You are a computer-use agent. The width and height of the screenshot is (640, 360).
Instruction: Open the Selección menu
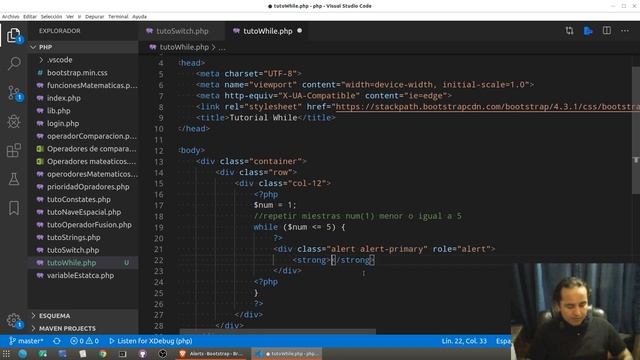click(x=51, y=17)
